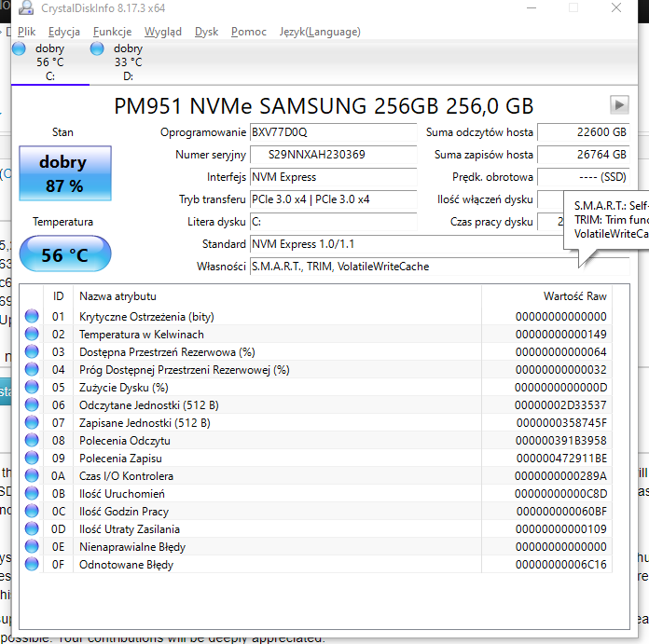Click the serial number field S29NNXAH230369

click(333, 155)
